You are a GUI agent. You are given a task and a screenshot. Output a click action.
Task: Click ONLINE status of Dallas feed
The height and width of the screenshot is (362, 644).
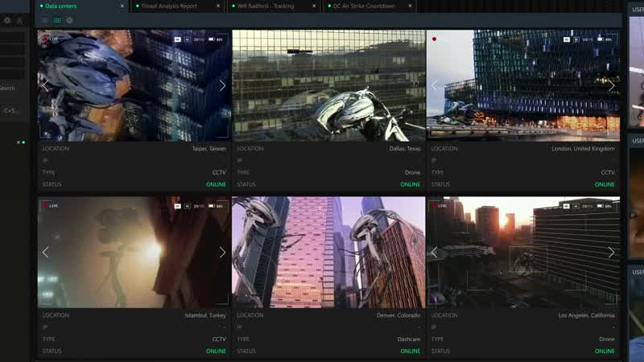click(411, 184)
